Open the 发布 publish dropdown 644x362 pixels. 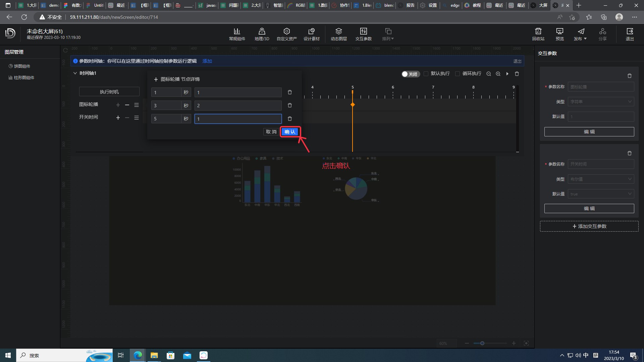pos(580,35)
